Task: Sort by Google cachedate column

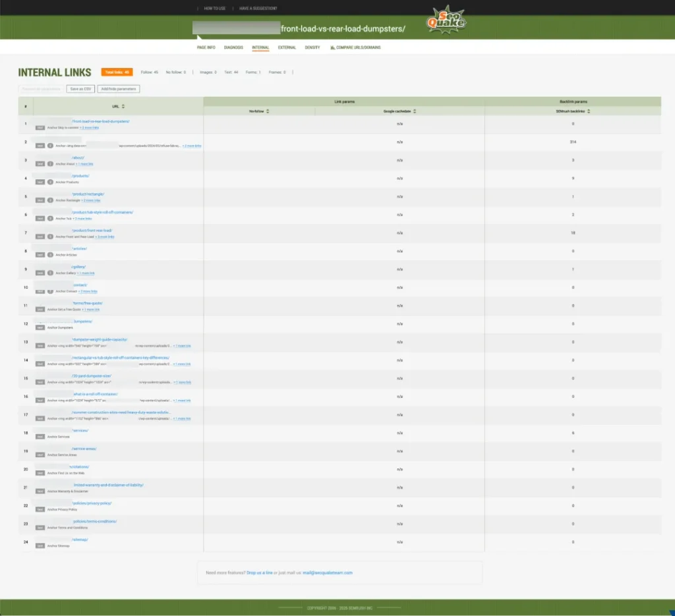Action: [415, 111]
